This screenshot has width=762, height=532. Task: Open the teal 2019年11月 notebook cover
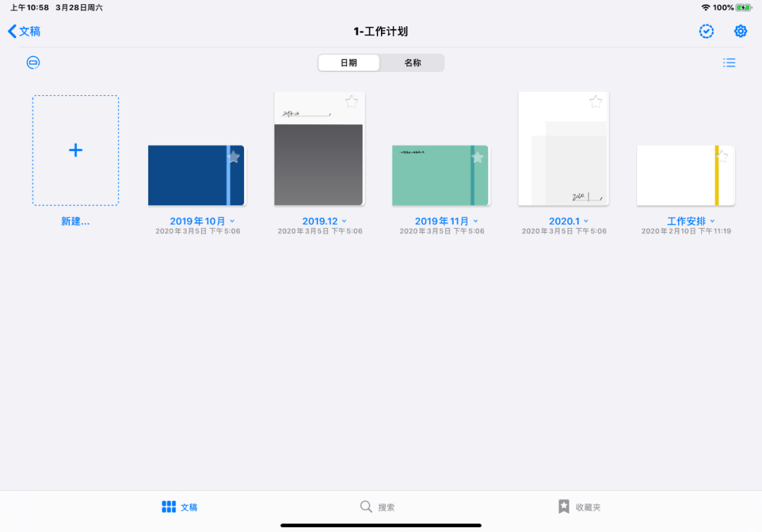(440, 175)
